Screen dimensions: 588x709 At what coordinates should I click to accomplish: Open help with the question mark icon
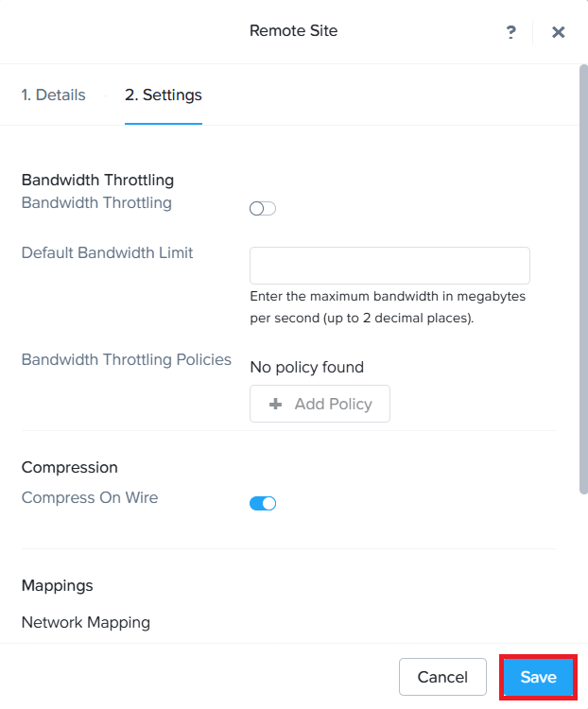[x=511, y=32]
